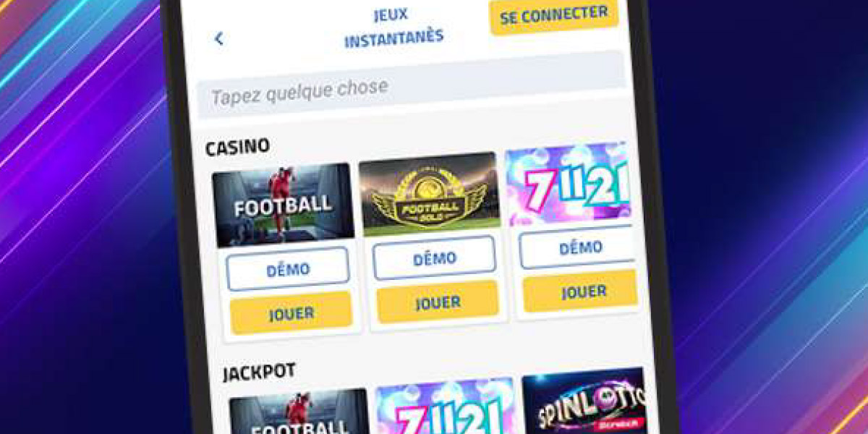Open the 7 11 21 game thumbnail in Casino
The height and width of the screenshot is (434, 868).
pos(568,184)
